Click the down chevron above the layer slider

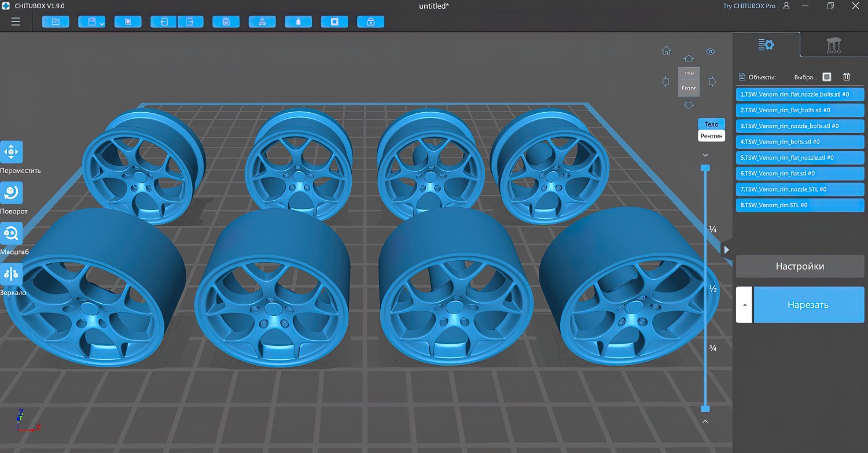pos(705,155)
